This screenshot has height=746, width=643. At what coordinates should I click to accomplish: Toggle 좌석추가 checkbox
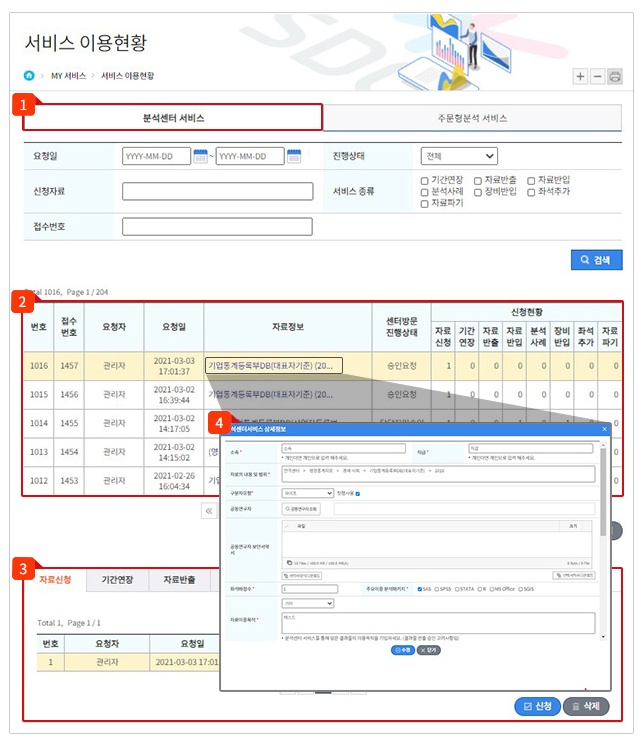[531, 192]
